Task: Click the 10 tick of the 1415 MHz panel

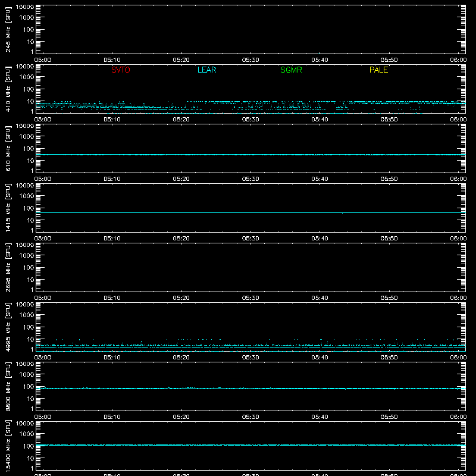Action: coord(30,220)
